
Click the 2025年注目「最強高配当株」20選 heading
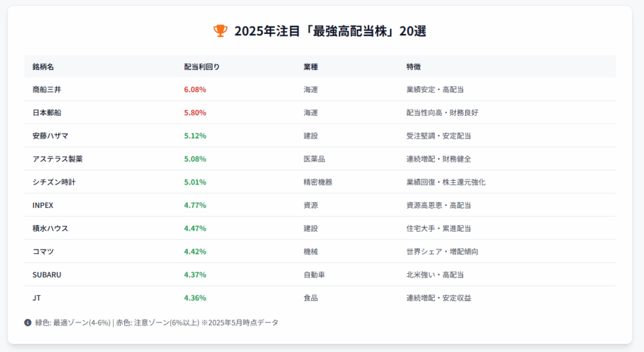point(330,31)
